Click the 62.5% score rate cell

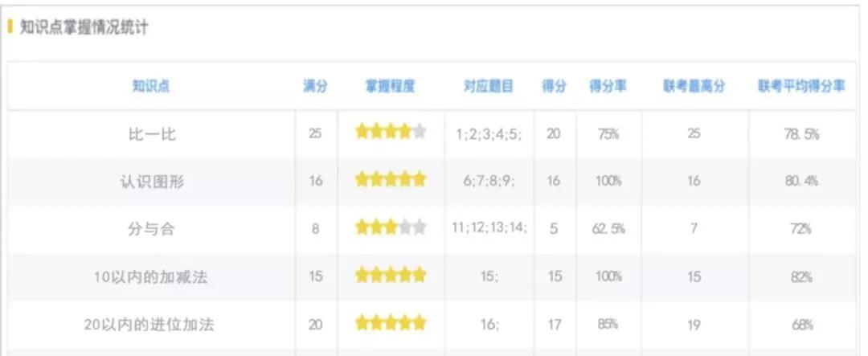pos(608,229)
